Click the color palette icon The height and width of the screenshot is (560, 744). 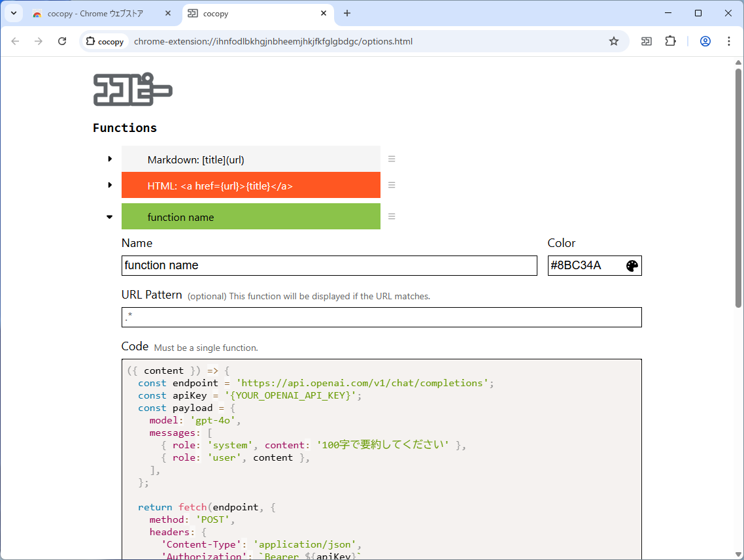(632, 266)
